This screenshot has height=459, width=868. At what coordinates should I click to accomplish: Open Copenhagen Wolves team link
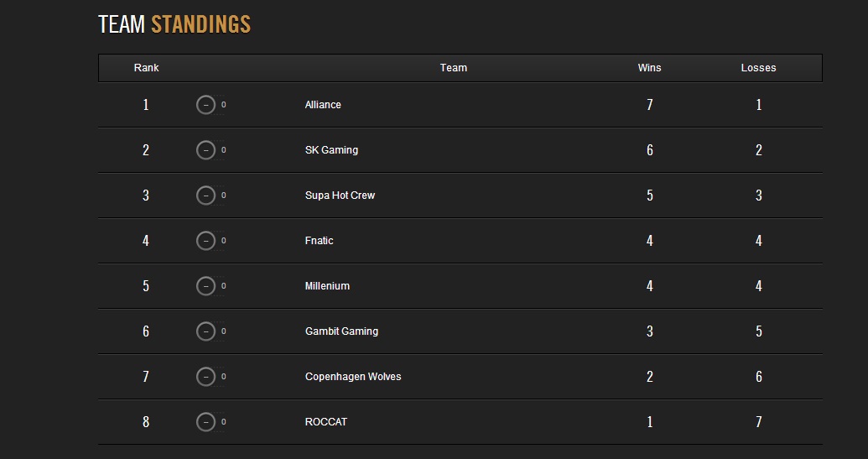tap(353, 377)
